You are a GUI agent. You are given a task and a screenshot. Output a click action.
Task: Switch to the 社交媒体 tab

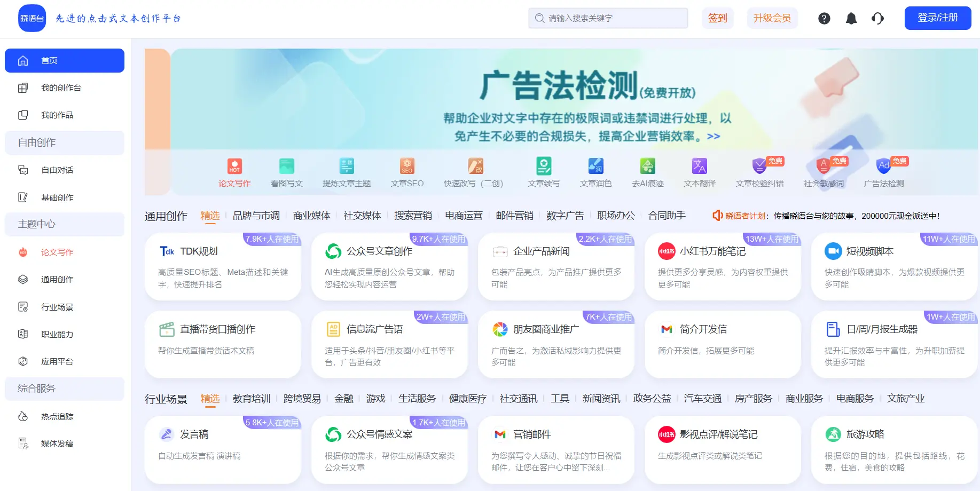click(x=362, y=216)
